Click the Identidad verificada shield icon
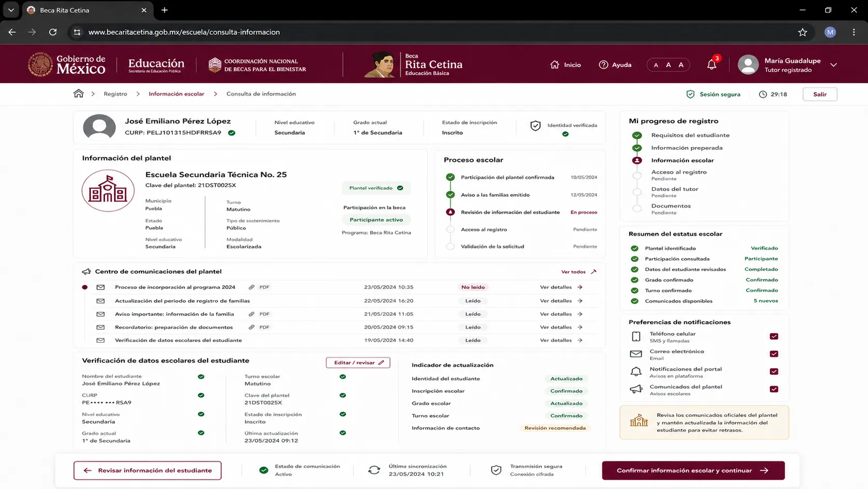The image size is (868, 489). point(535,126)
